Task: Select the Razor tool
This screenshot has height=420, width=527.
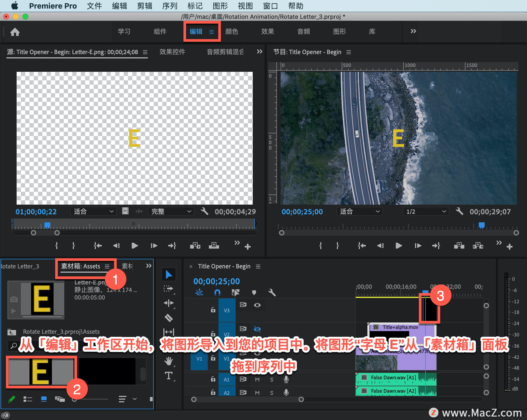Action: 169,318
